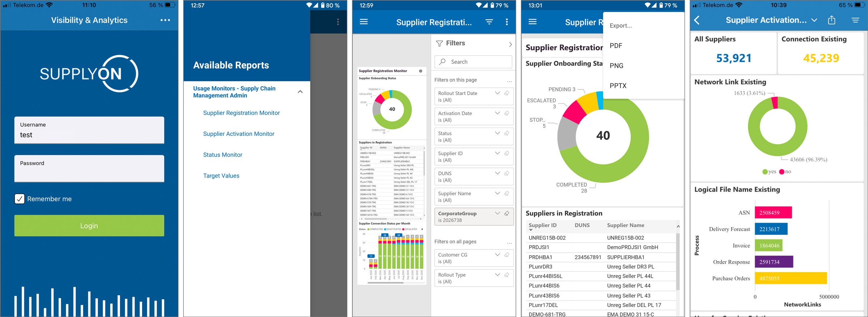Tap the share icon on Supplier Activation

click(x=831, y=20)
